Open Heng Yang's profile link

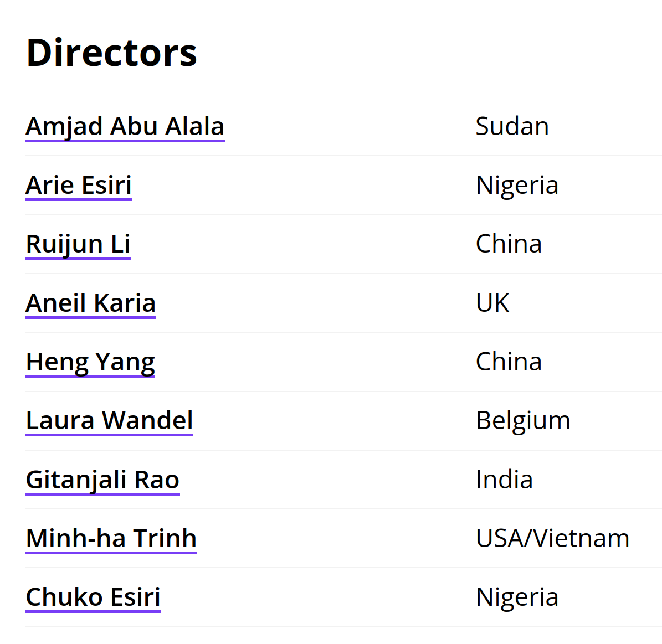(x=90, y=362)
